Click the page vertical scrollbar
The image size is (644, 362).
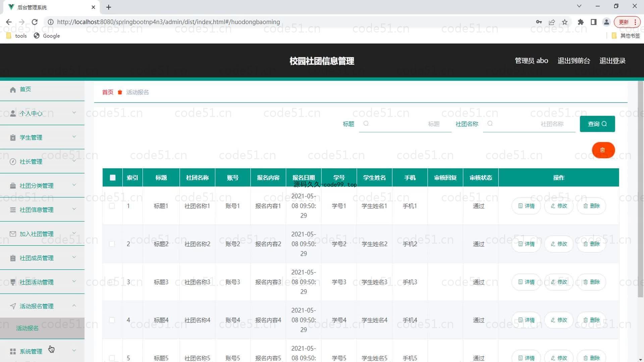click(x=640, y=189)
